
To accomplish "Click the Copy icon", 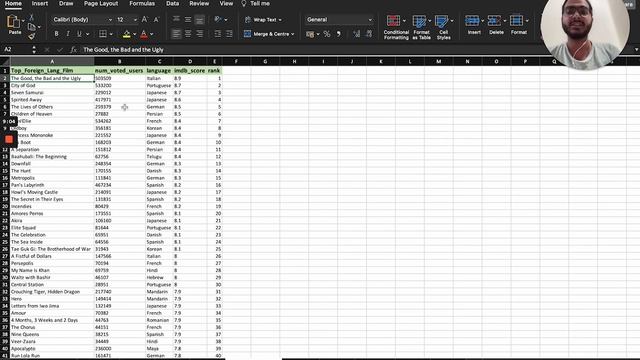I will 31,27.
